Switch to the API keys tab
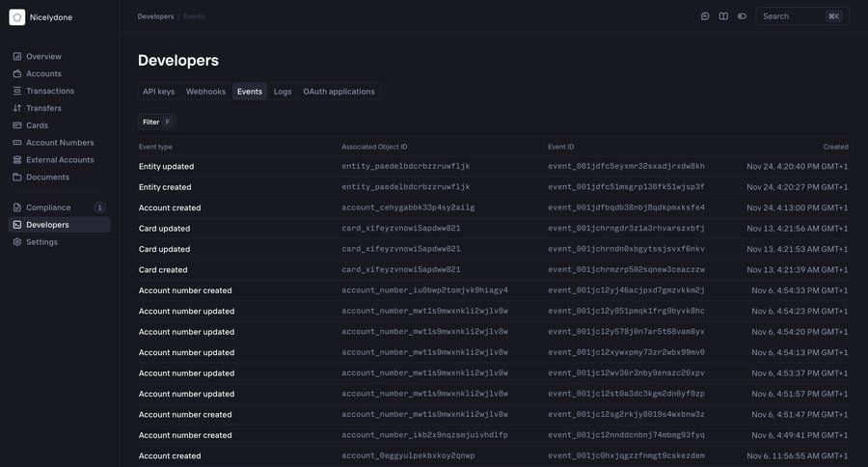 click(x=158, y=92)
